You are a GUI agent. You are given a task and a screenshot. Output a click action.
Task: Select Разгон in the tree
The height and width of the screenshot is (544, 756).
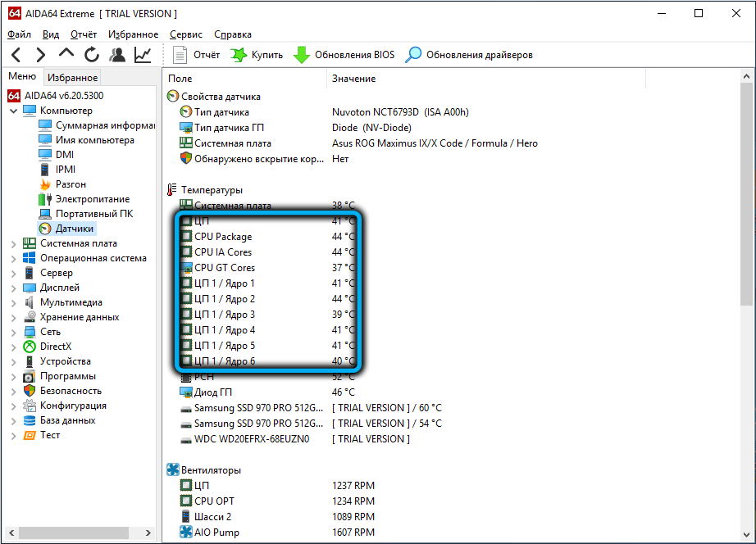(x=71, y=184)
